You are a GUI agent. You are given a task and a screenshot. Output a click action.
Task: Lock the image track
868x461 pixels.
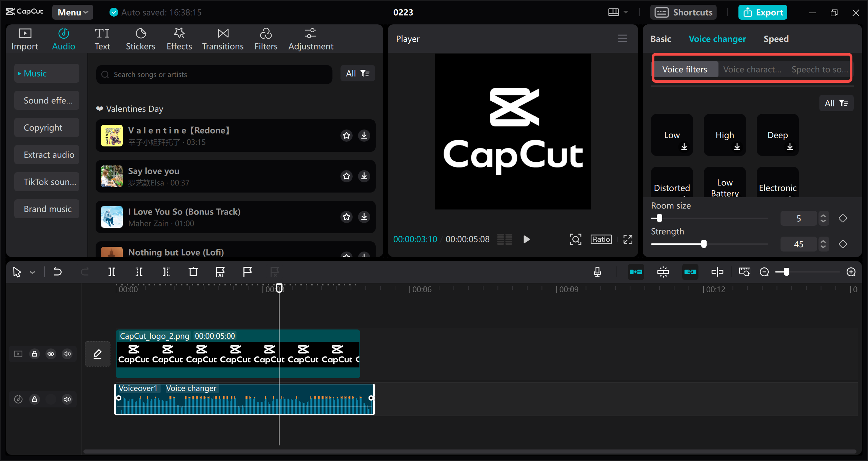tap(35, 354)
